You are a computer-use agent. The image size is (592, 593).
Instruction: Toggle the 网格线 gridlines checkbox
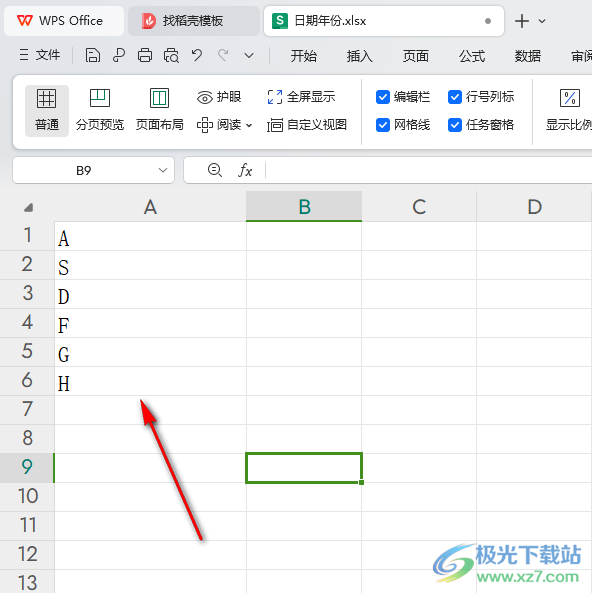[383, 125]
